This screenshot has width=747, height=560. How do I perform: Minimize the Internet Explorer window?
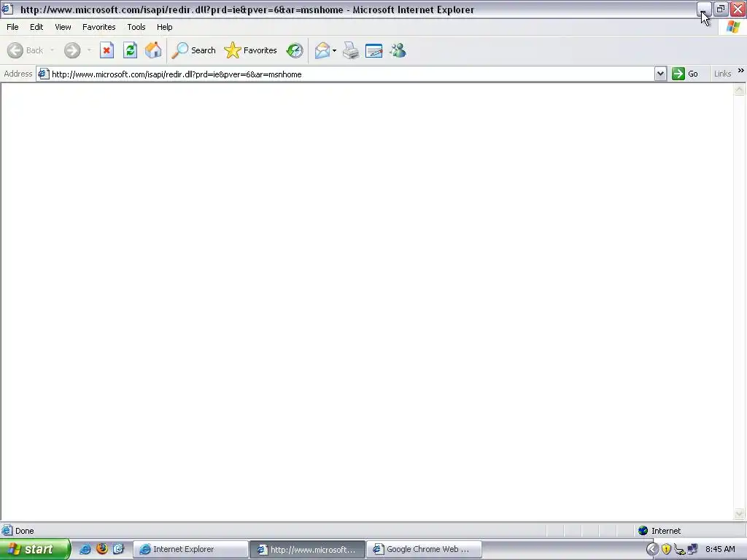click(x=704, y=9)
